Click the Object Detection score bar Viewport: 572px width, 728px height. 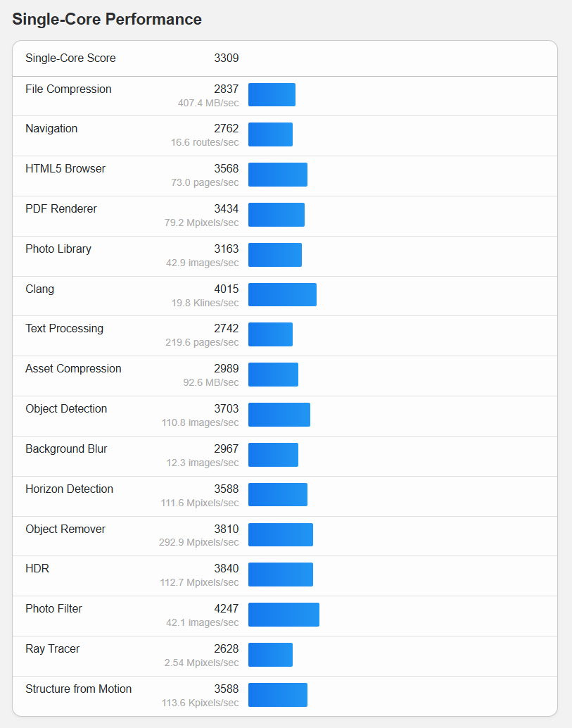279,415
